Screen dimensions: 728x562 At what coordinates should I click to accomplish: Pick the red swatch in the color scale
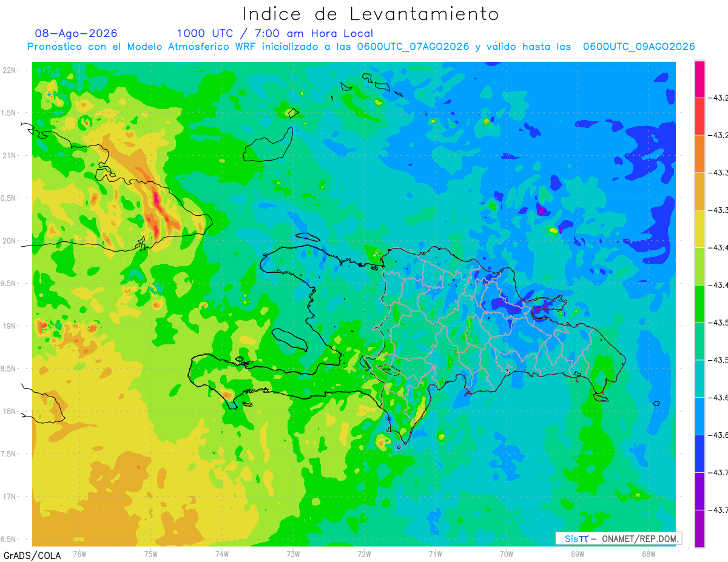(x=699, y=116)
